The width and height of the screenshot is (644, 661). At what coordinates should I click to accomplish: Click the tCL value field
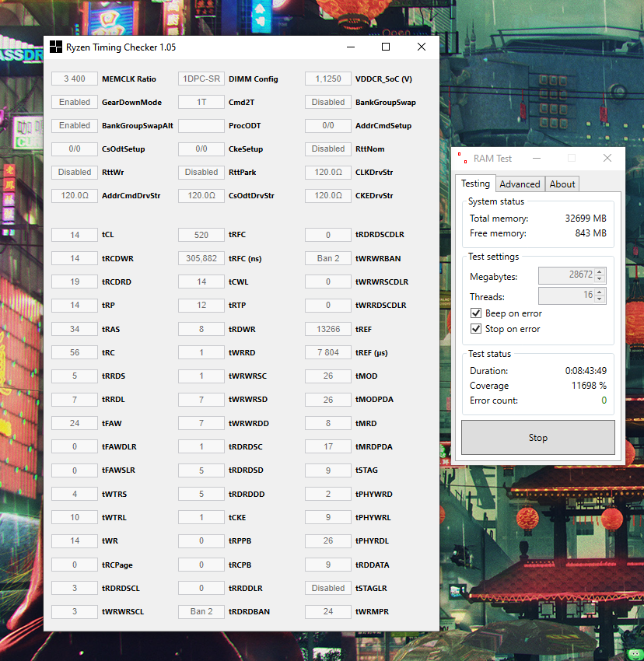point(75,235)
